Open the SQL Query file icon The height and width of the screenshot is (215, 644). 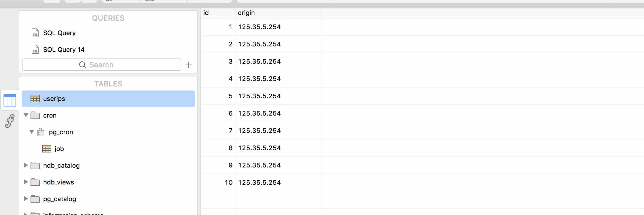(x=35, y=33)
